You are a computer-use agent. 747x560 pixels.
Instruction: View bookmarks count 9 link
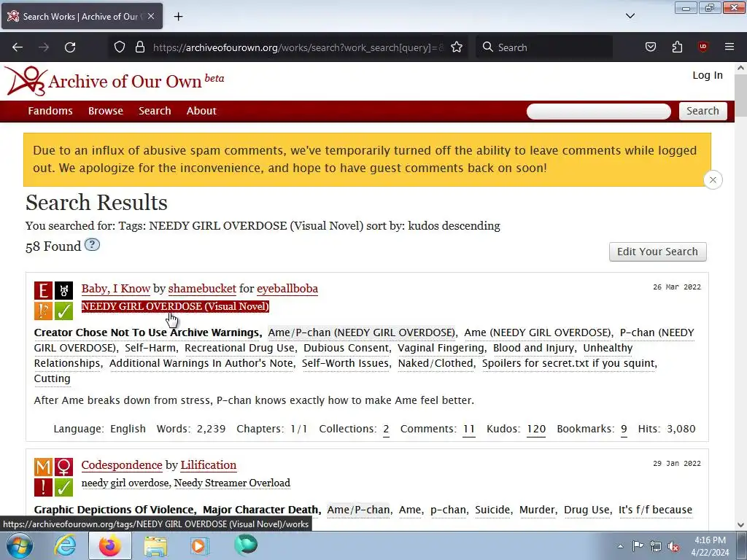[624, 429]
